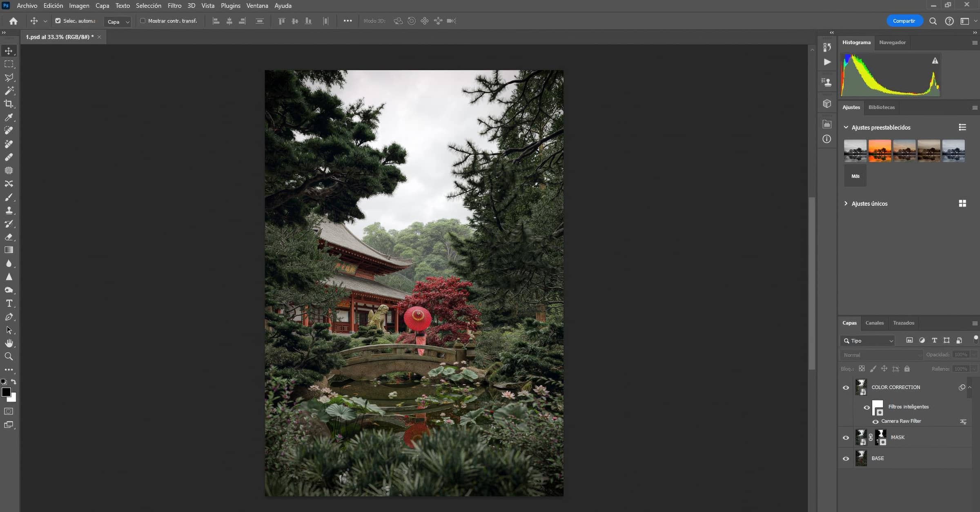Toggle Camera Raw Filter visibility

[875, 421]
